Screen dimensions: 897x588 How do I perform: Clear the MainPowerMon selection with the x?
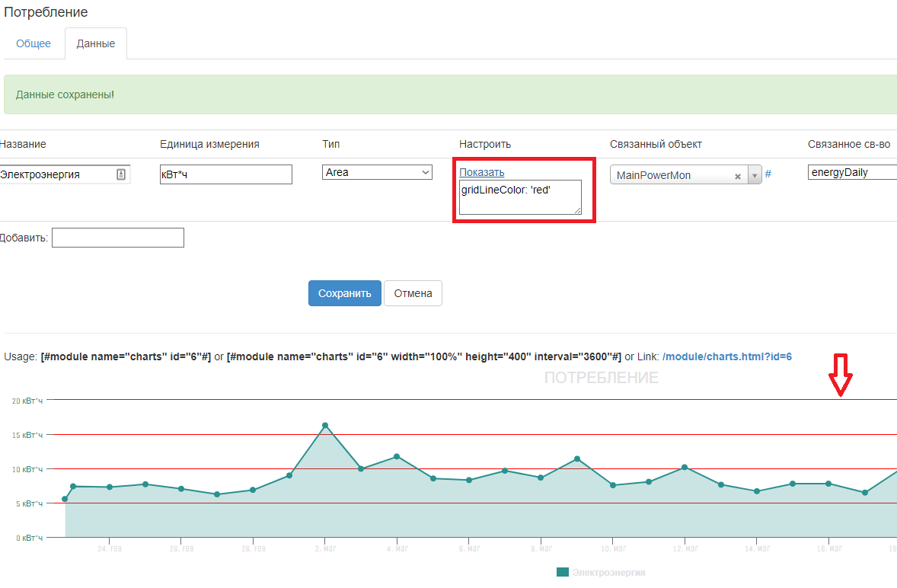click(x=737, y=176)
